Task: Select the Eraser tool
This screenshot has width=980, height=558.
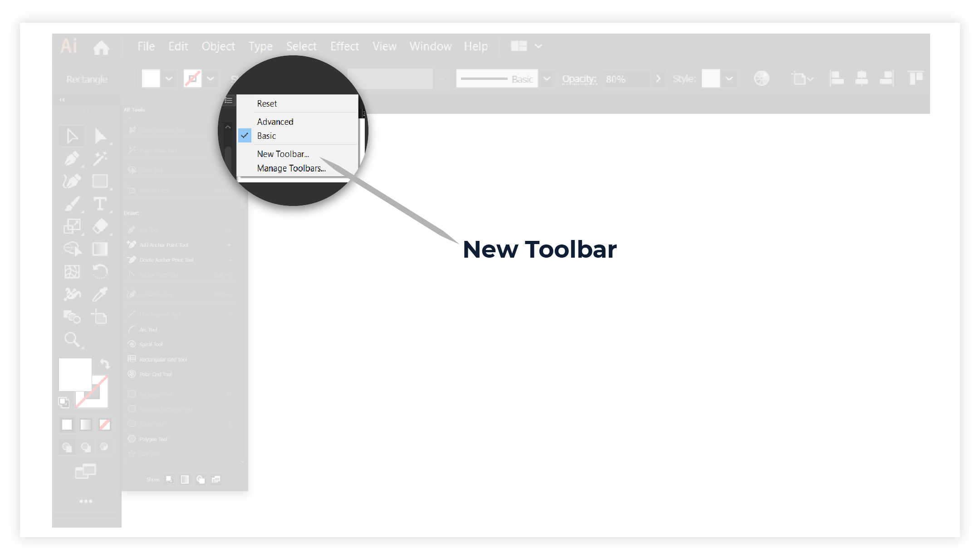Action: pos(100,227)
